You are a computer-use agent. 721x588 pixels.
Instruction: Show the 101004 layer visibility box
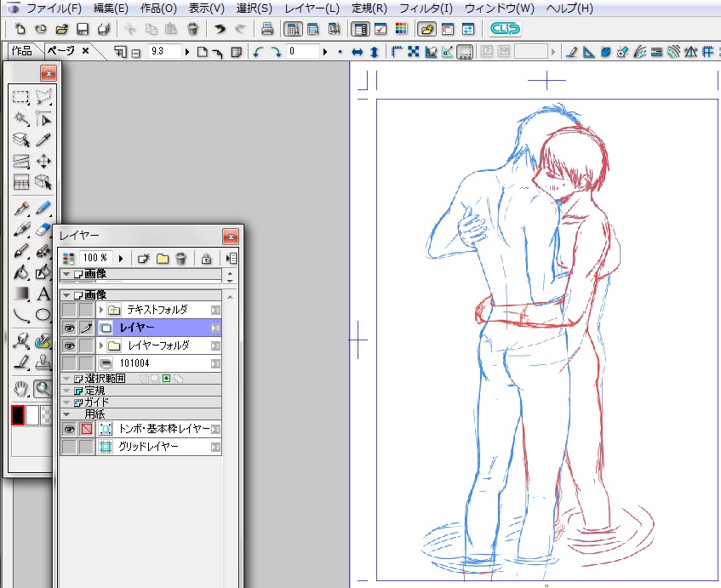(69, 363)
